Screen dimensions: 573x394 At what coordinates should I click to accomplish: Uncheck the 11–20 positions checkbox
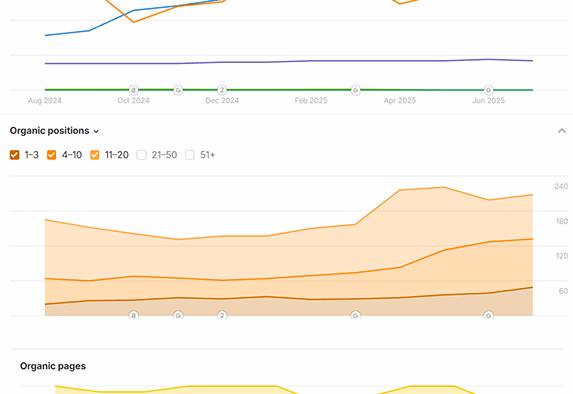point(95,155)
